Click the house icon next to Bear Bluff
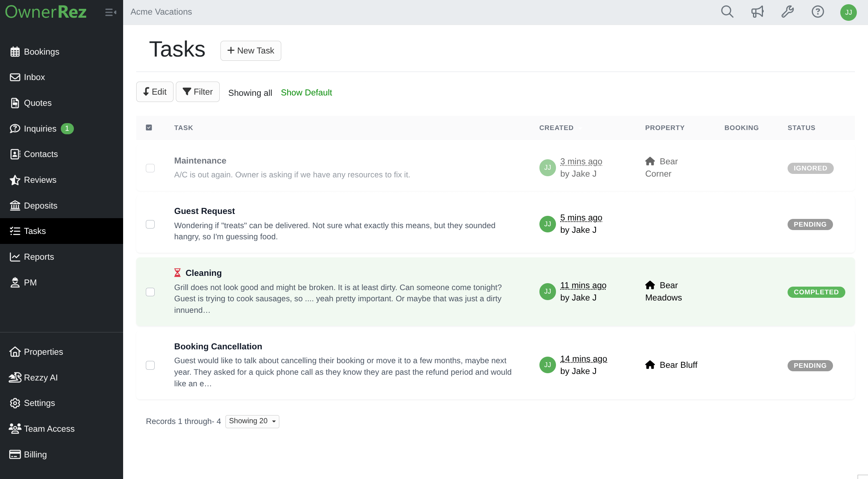This screenshot has height=479, width=868. pos(650,365)
